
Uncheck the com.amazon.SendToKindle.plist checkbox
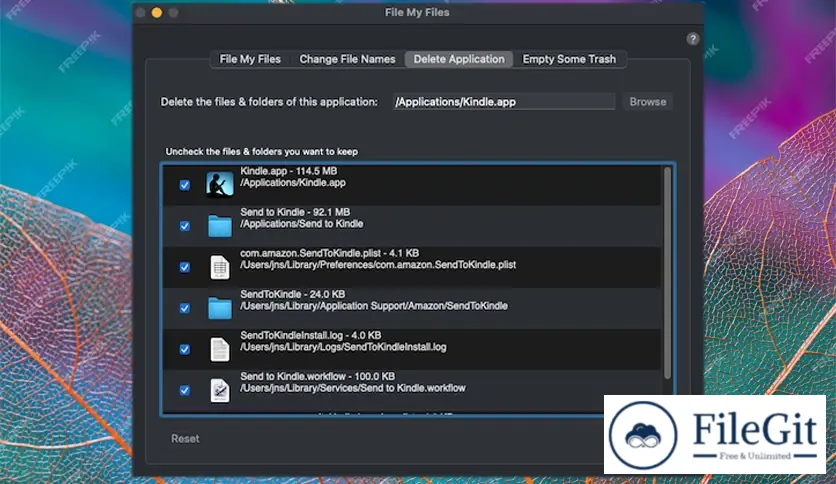(x=184, y=267)
